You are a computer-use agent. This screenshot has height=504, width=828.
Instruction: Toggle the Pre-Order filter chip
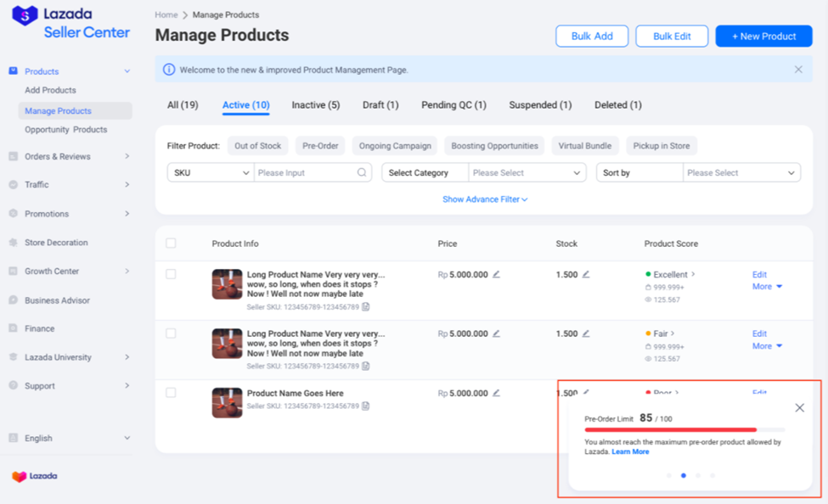click(x=320, y=146)
